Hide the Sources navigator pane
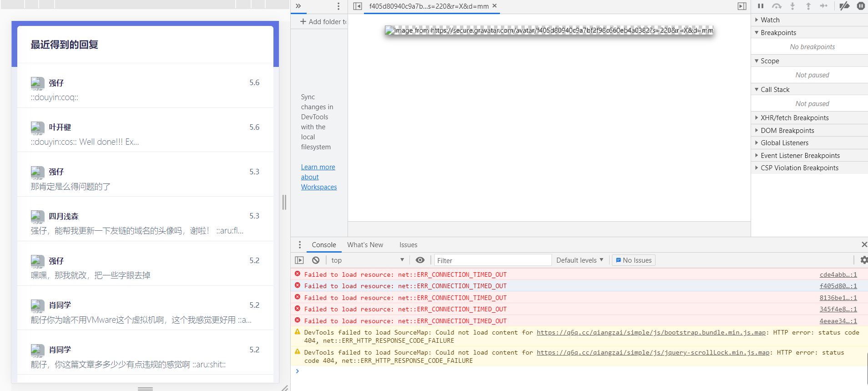The image size is (868, 391). (x=358, y=6)
